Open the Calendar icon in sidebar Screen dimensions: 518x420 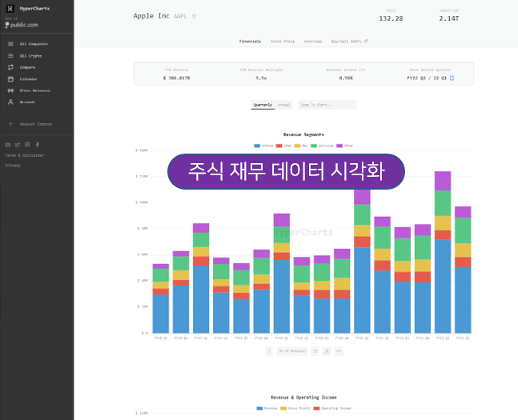pos(10,79)
